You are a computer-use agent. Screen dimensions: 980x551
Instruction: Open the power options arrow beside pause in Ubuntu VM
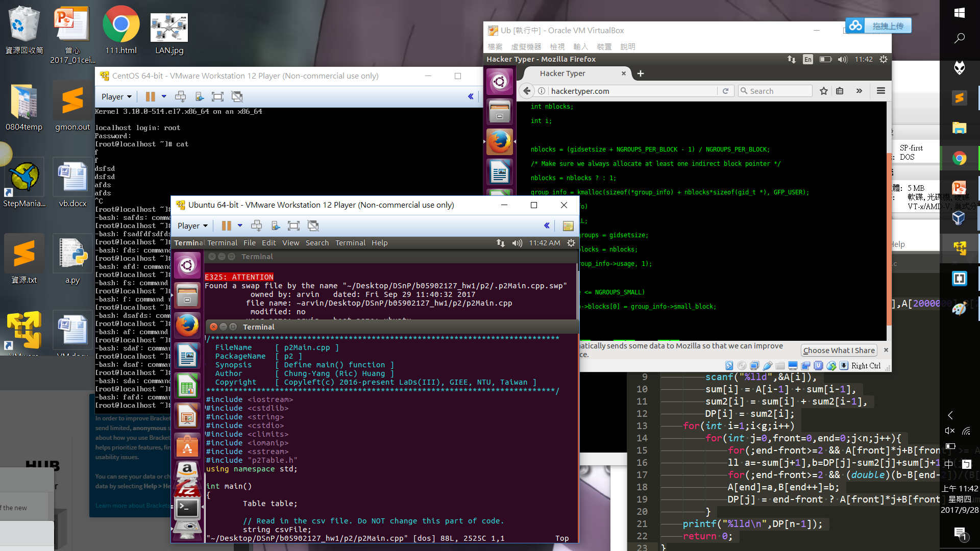[x=240, y=226]
